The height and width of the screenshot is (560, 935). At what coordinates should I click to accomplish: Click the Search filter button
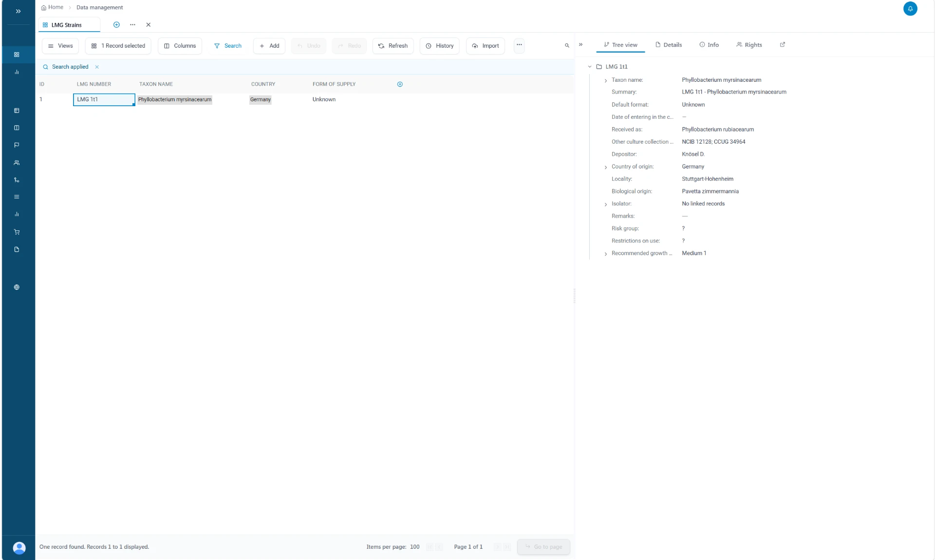[x=227, y=46]
